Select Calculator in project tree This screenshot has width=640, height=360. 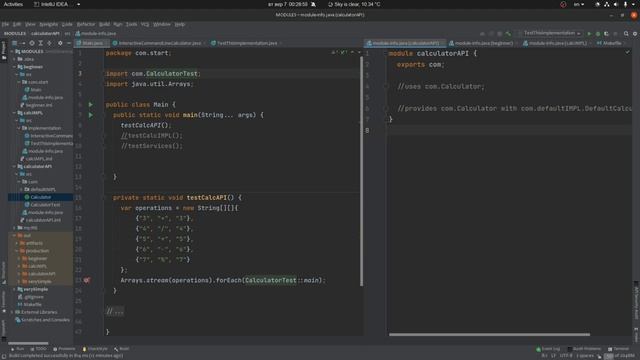pyautogui.click(x=40, y=197)
